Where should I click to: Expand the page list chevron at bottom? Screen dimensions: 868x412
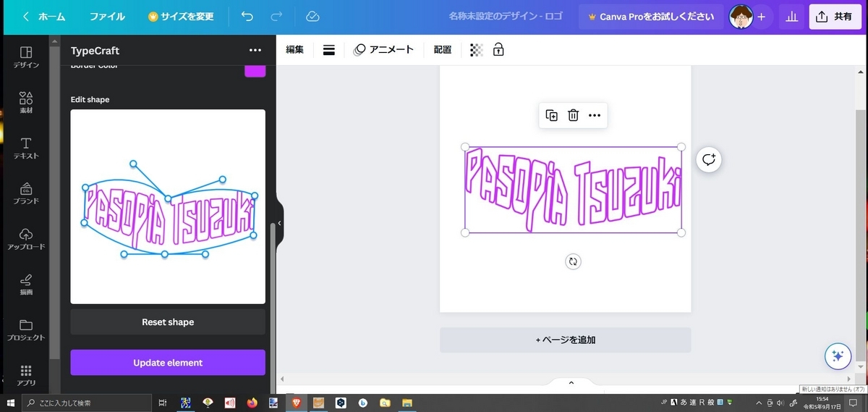point(571,382)
